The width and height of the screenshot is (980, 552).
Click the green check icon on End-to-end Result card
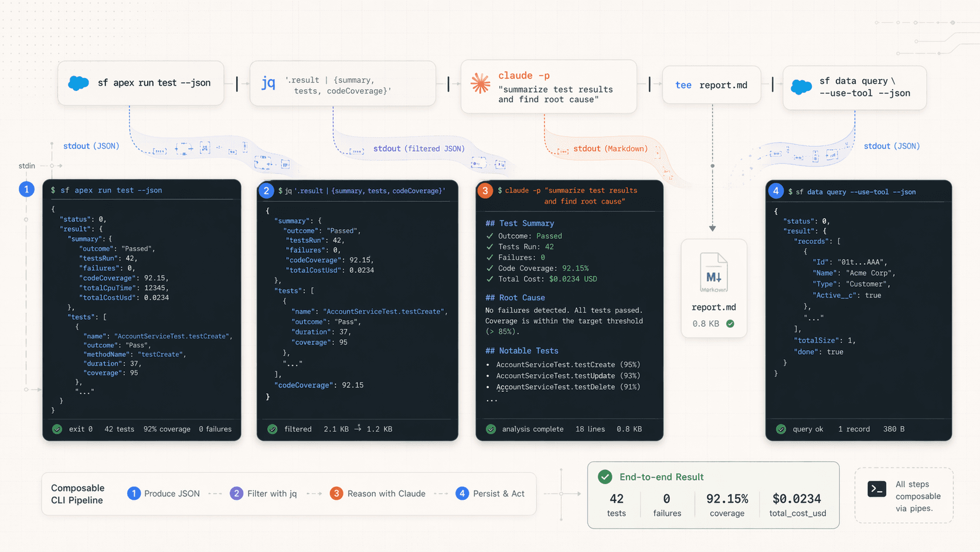[x=605, y=477]
